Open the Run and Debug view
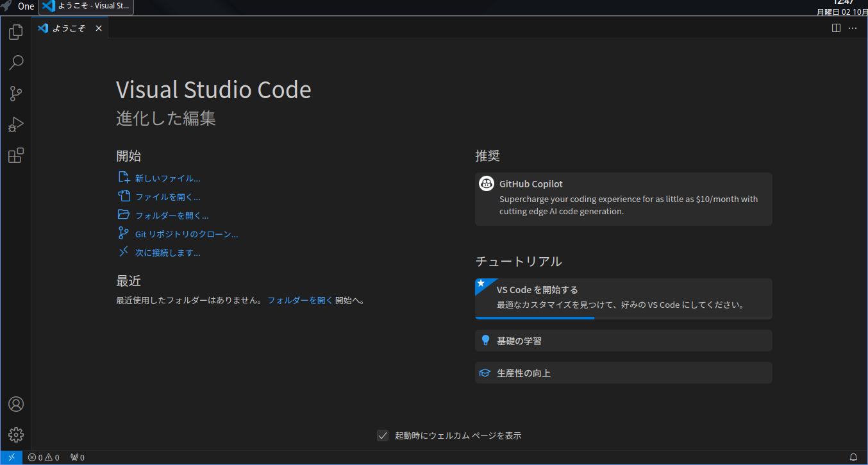Image resolution: width=868 pixels, height=465 pixels. 16,124
